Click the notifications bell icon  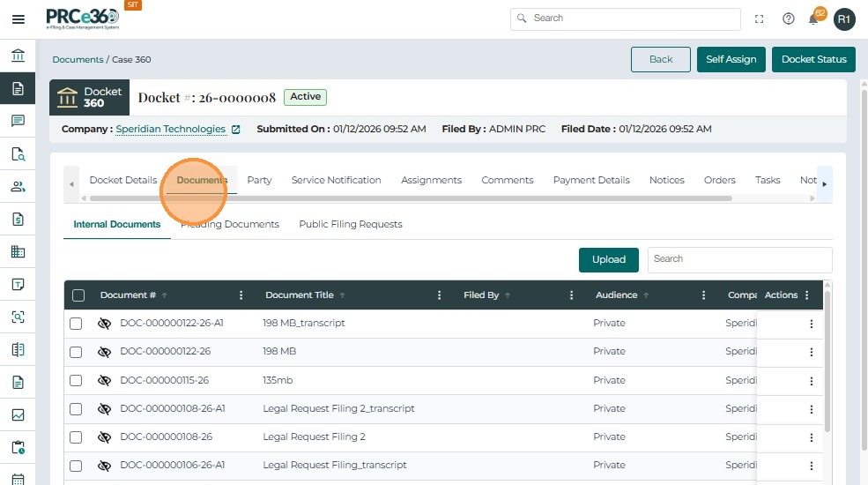click(814, 19)
